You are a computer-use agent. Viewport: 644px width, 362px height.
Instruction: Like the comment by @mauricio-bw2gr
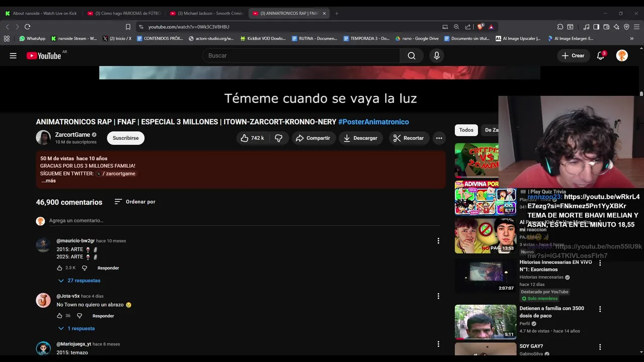(59, 268)
